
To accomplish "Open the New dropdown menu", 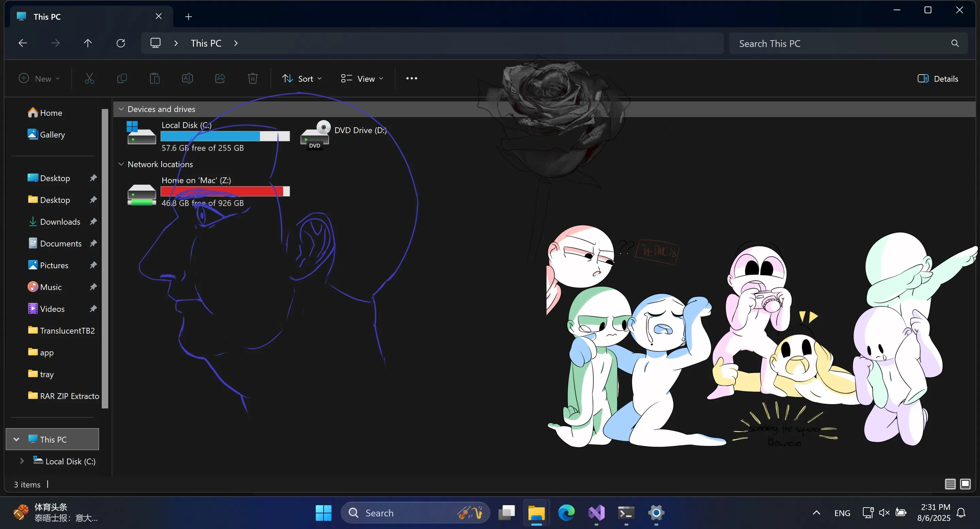I will [x=39, y=79].
